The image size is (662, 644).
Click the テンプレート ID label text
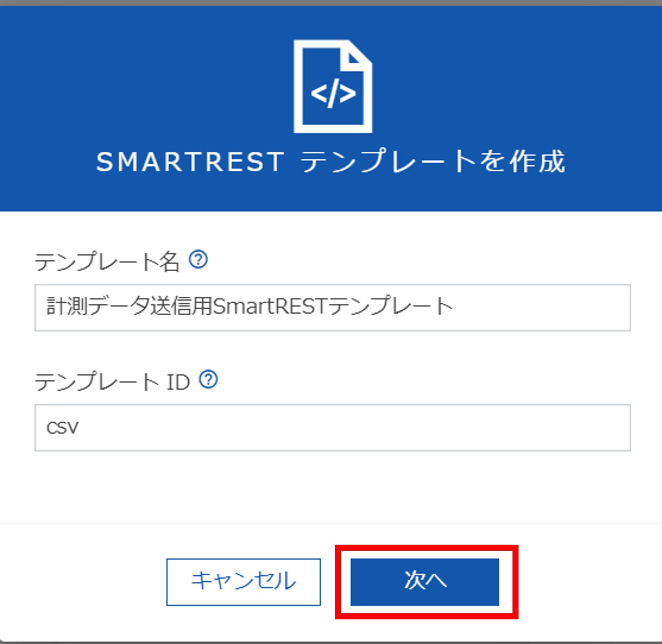pyautogui.click(x=112, y=381)
